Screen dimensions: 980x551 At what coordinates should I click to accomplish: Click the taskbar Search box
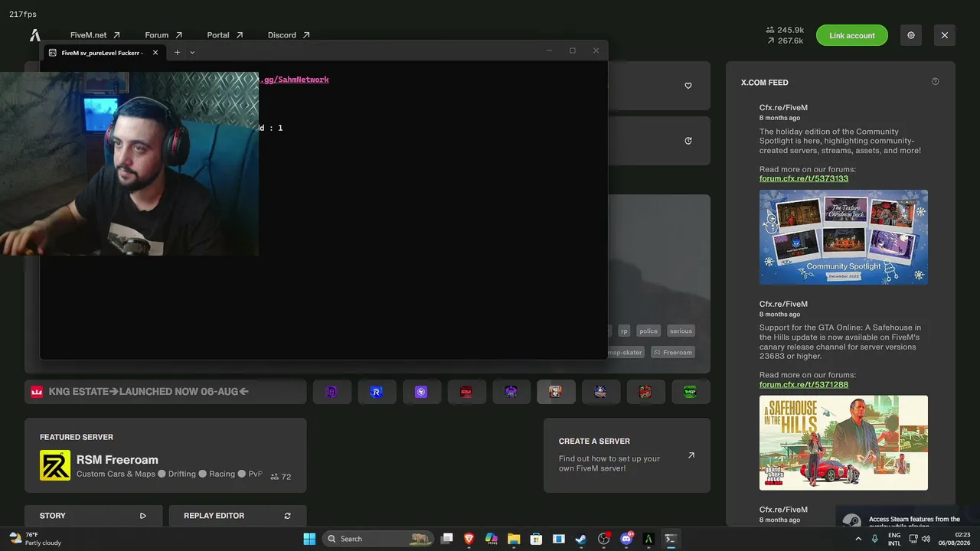point(378,539)
